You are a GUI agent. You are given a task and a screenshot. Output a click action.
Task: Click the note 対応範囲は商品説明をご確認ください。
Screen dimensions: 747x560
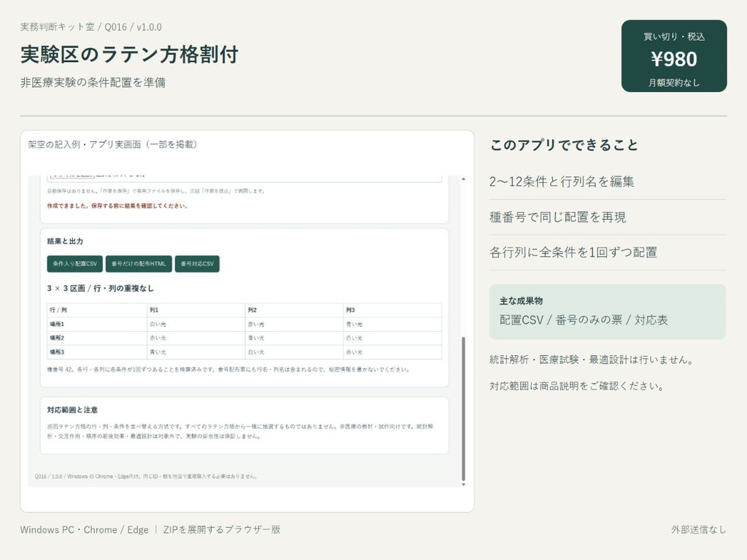[x=577, y=386]
